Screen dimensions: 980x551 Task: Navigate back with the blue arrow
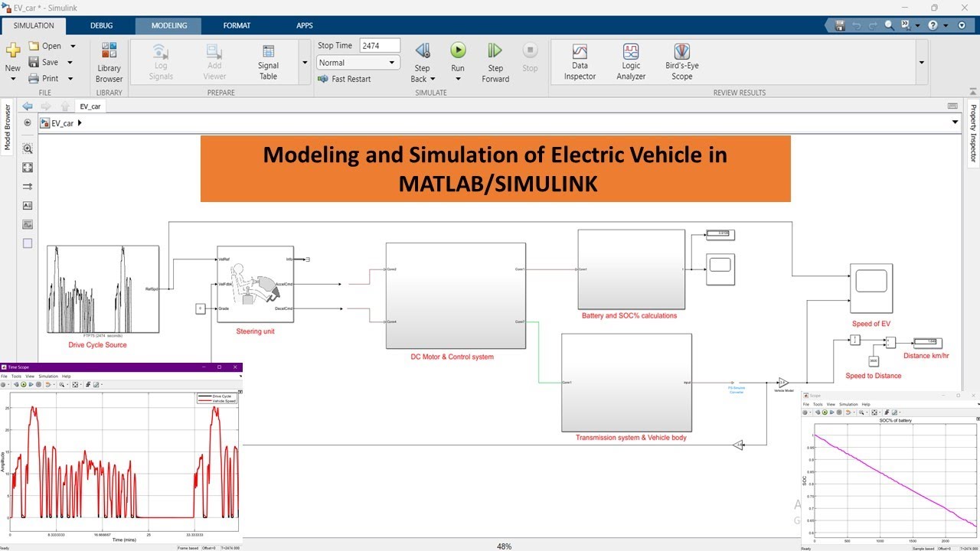[x=28, y=106]
